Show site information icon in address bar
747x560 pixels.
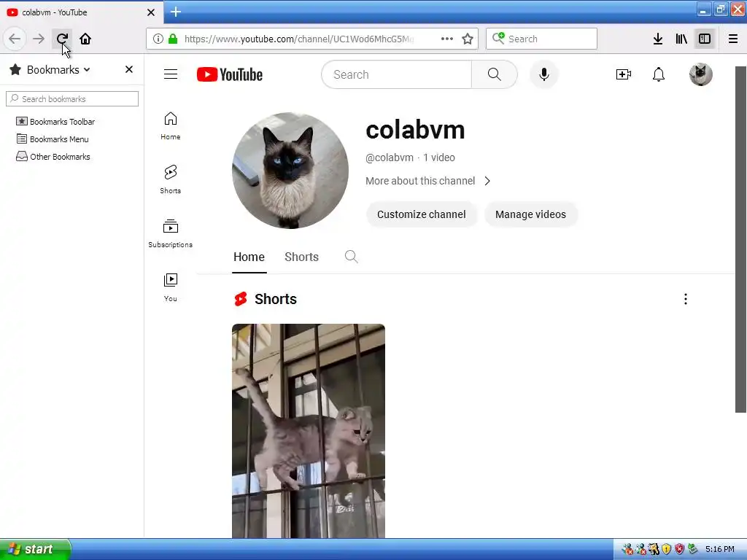point(158,39)
